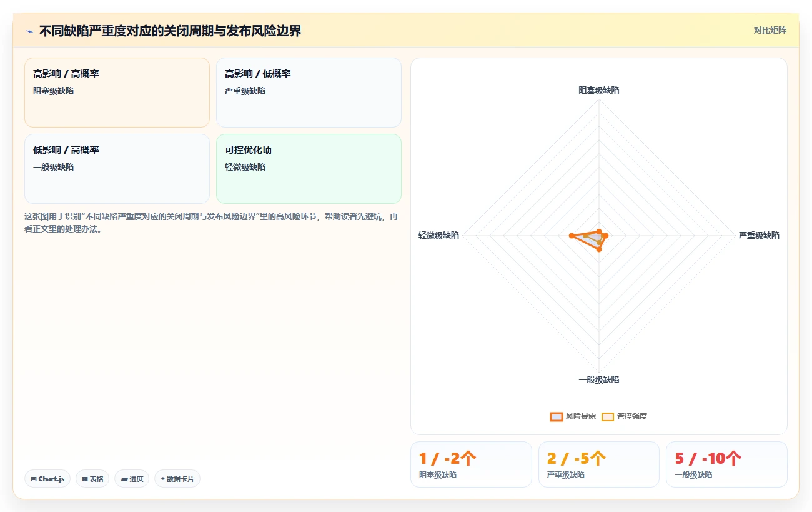
Task: Click the yellow 管控强度 legend swatch
Action: tap(608, 416)
